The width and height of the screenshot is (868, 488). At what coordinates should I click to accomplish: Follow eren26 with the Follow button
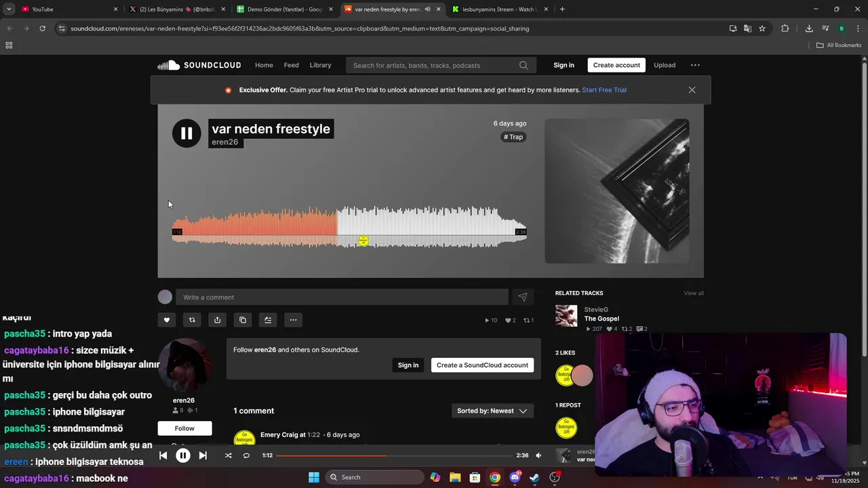pyautogui.click(x=184, y=428)
